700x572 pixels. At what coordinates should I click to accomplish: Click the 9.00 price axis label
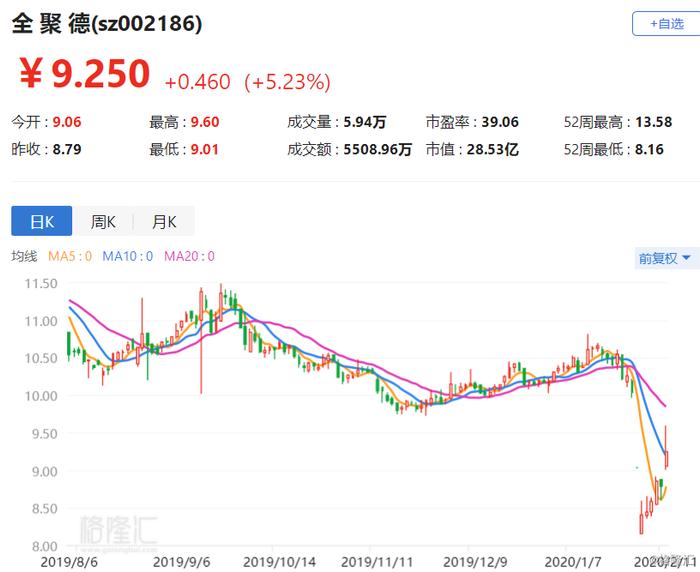(45, 472)
